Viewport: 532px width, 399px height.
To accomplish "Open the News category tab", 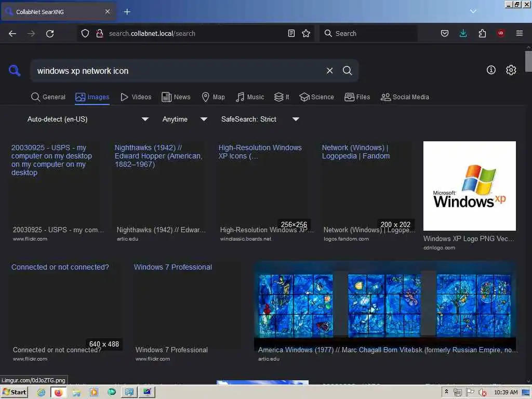I will click(176, 97).
